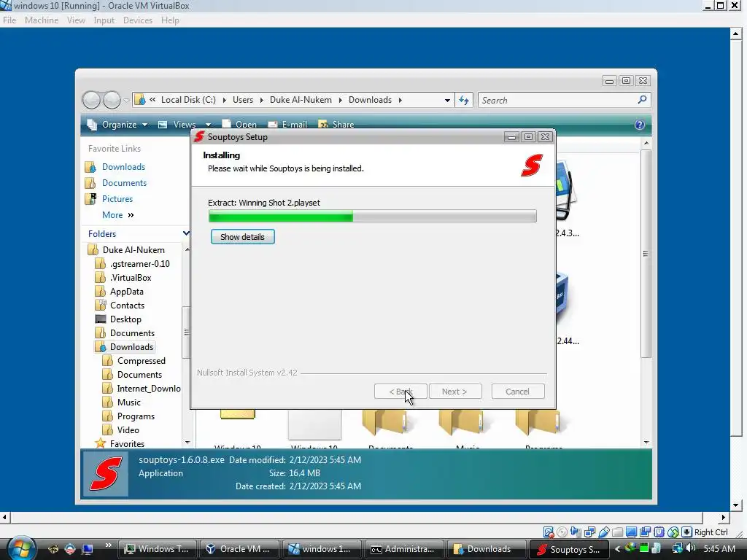This screenshot has height=560, width=747.
Task: Click Show details in Souptoys Setup
Action: (242, 237)
